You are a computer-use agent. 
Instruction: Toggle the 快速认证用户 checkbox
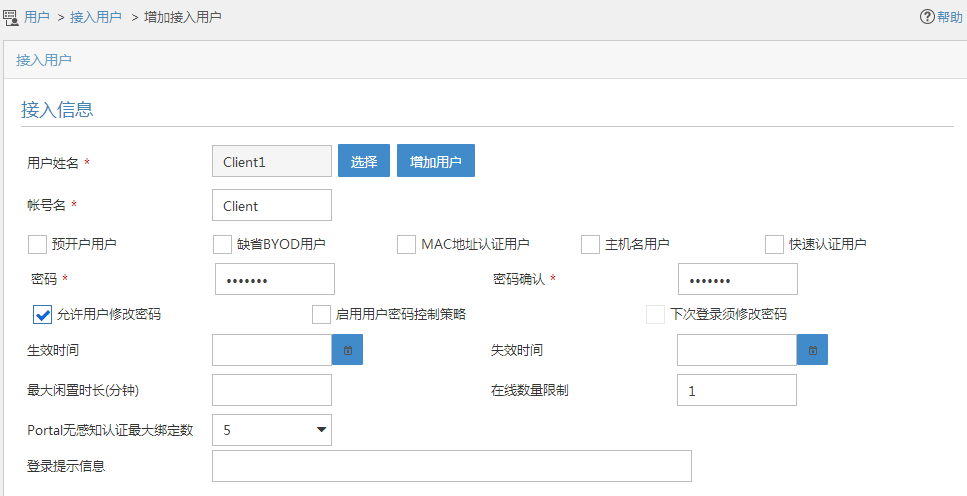click(774, 244)
